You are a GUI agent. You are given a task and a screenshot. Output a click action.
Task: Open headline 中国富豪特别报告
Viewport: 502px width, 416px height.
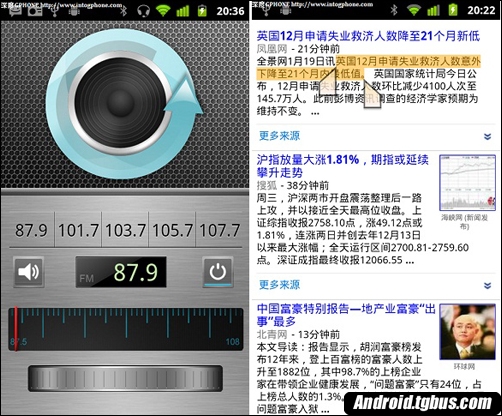pos(346,315)
